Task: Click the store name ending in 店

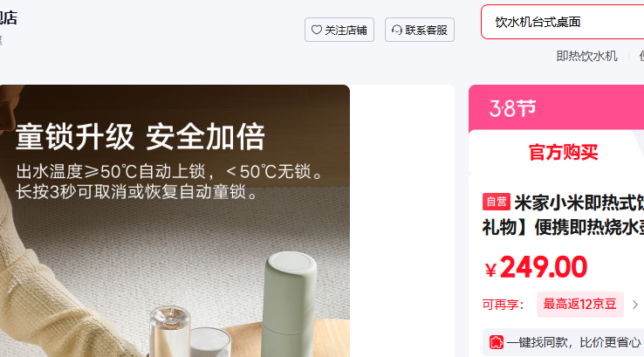Action: pos(8,18)
